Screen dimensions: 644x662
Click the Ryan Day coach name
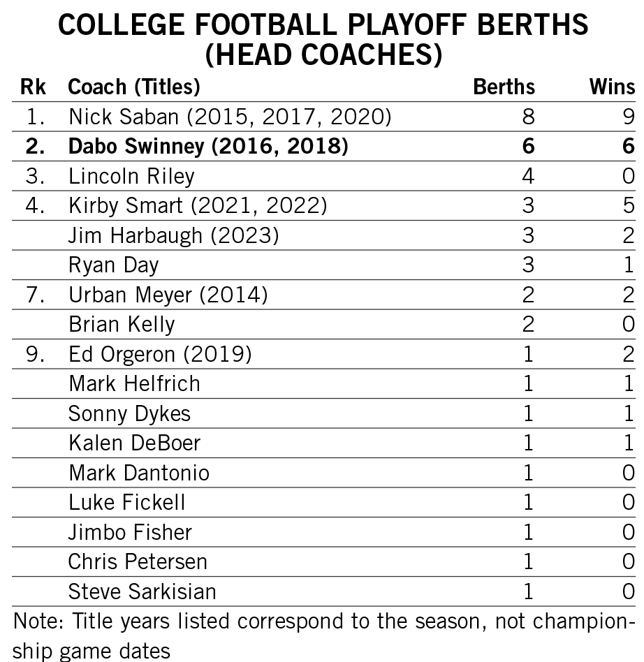(114, 265)
